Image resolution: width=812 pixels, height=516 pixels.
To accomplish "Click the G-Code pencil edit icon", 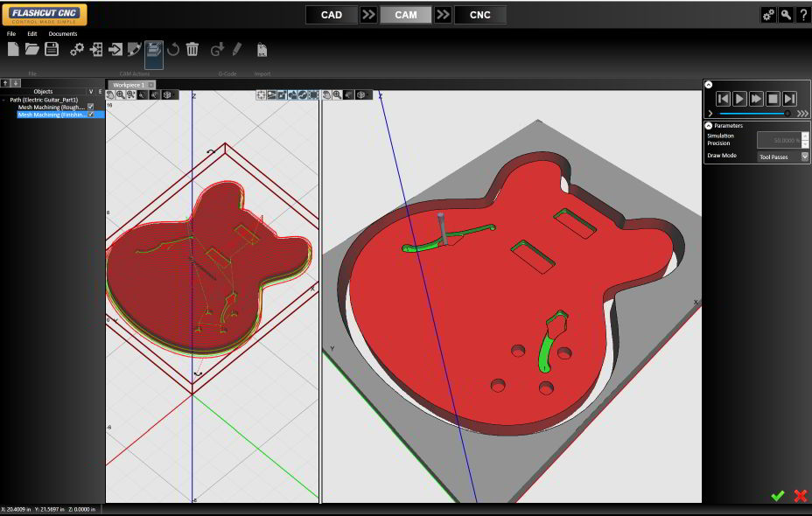I will coord(236,50).
